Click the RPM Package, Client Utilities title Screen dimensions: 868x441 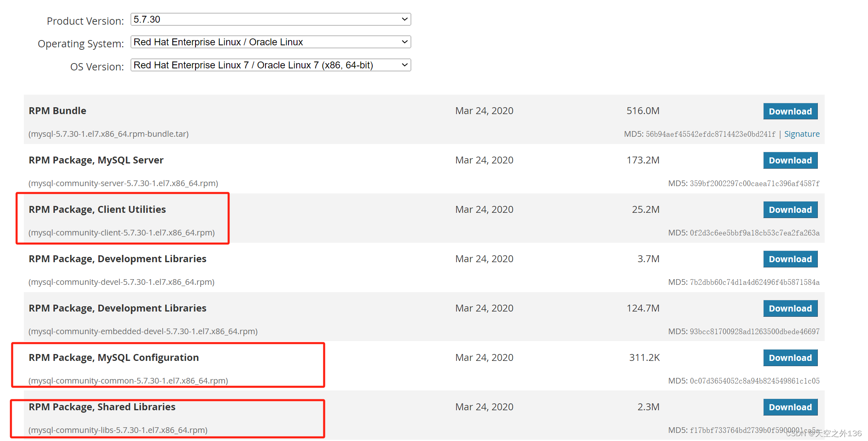[x=97, y=210]
